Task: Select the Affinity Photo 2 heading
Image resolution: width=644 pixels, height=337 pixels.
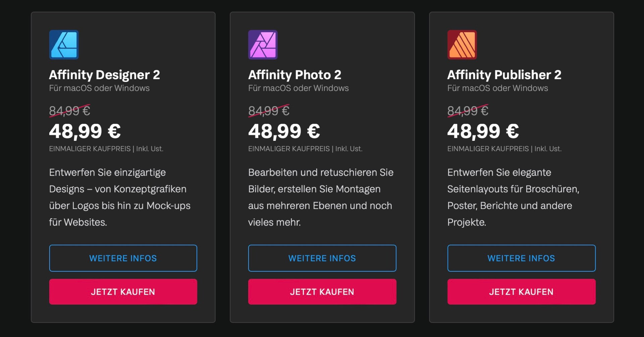Action: pos(295,75)
